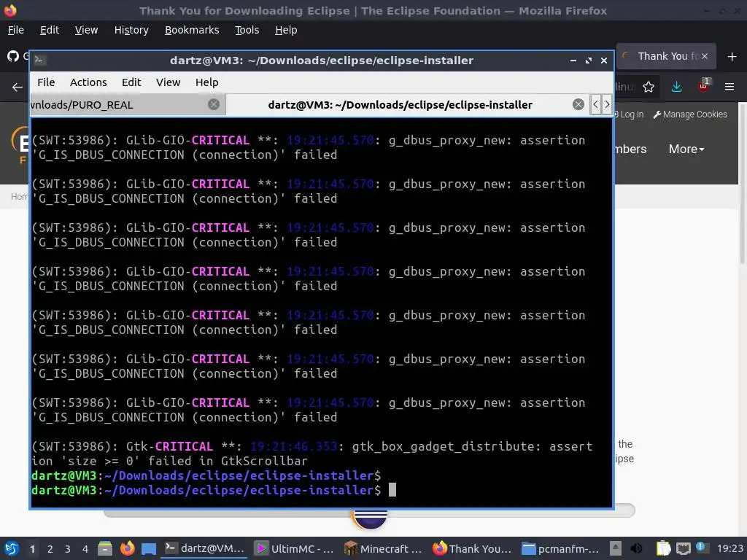Switch to Thank You Firefox taskbar entry

(x=472, y=548)
